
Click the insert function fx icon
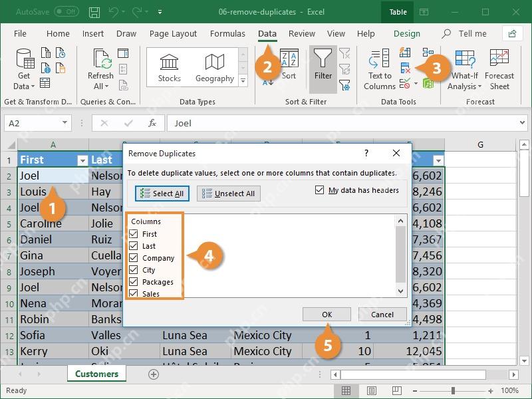pos(152,123)
